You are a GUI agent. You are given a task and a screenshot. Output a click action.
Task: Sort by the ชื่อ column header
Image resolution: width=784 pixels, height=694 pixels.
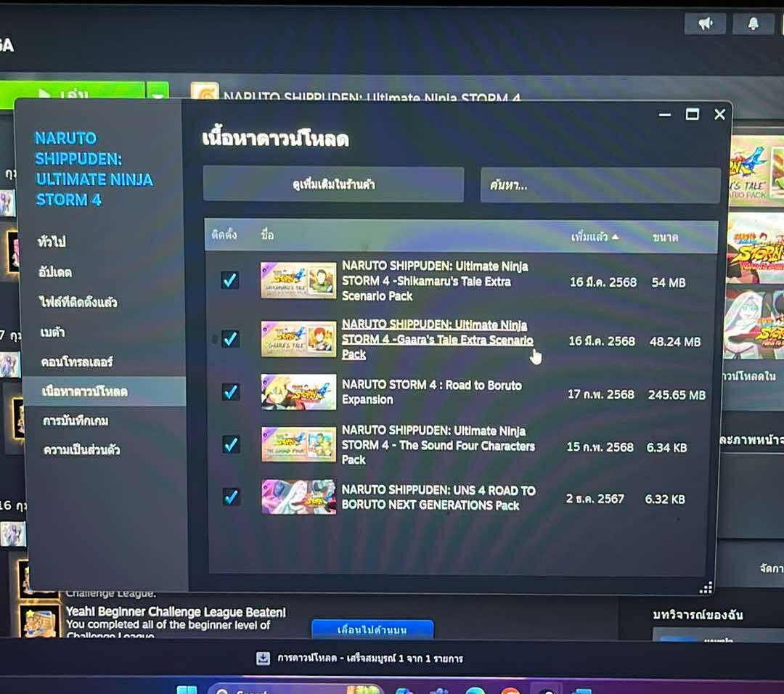[x=267, y=234]
